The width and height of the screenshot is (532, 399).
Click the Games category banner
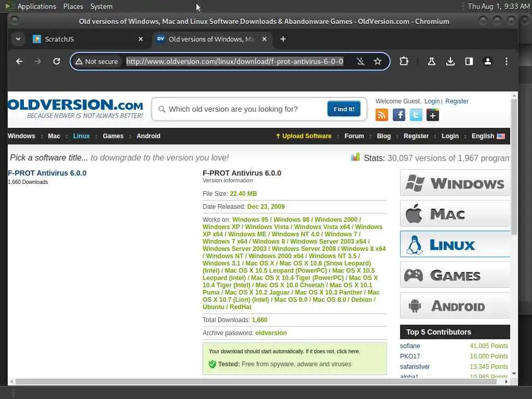point(455,275)
